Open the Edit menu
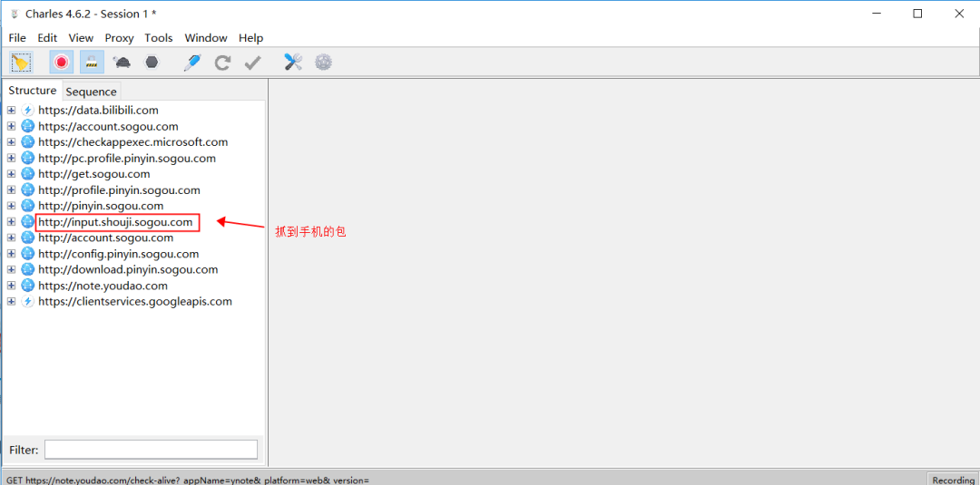 47,38
